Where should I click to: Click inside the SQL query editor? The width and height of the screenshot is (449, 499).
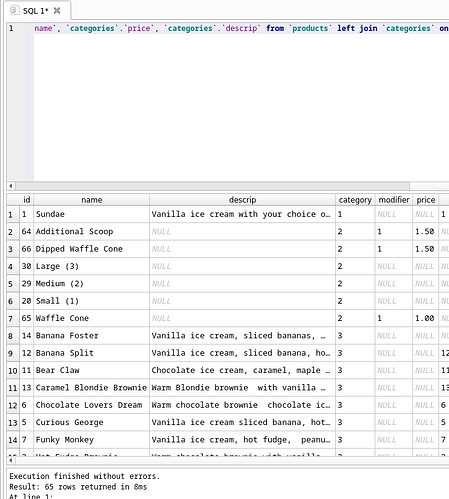(x=241, y=103)
